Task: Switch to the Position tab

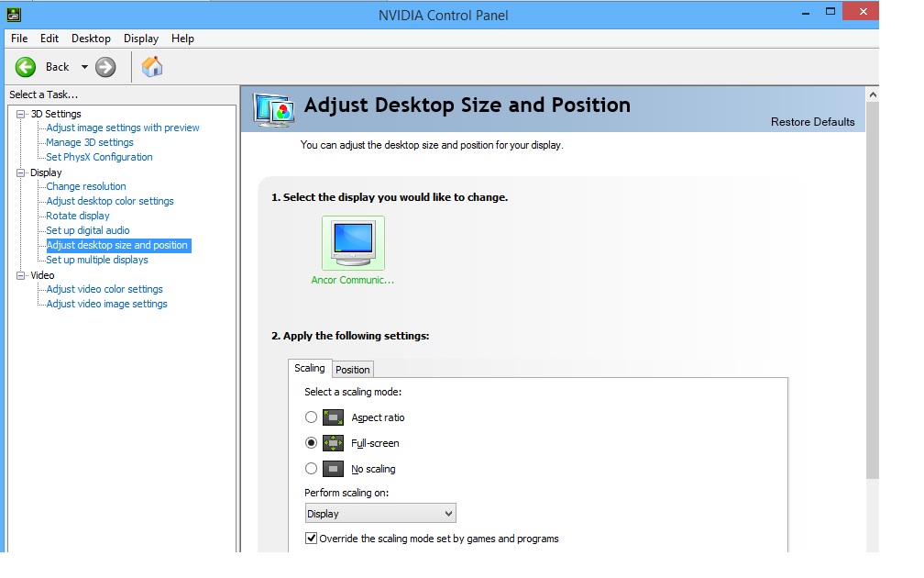Action: [x=352, y=369]
